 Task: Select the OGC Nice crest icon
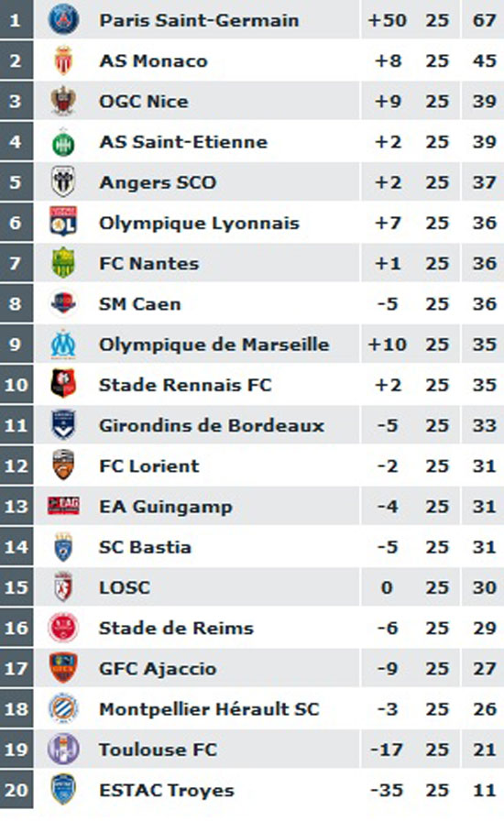tap(63, 101)
